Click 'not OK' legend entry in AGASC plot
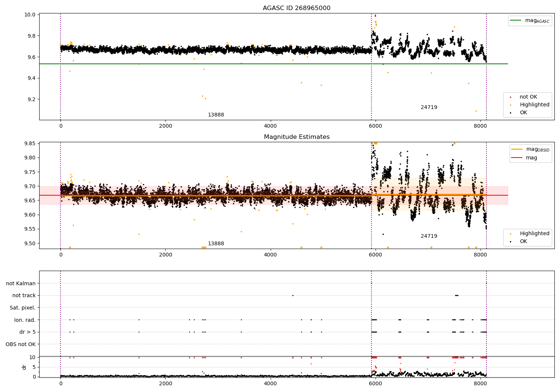Screen dimensions: 560x392 [528, 97]
